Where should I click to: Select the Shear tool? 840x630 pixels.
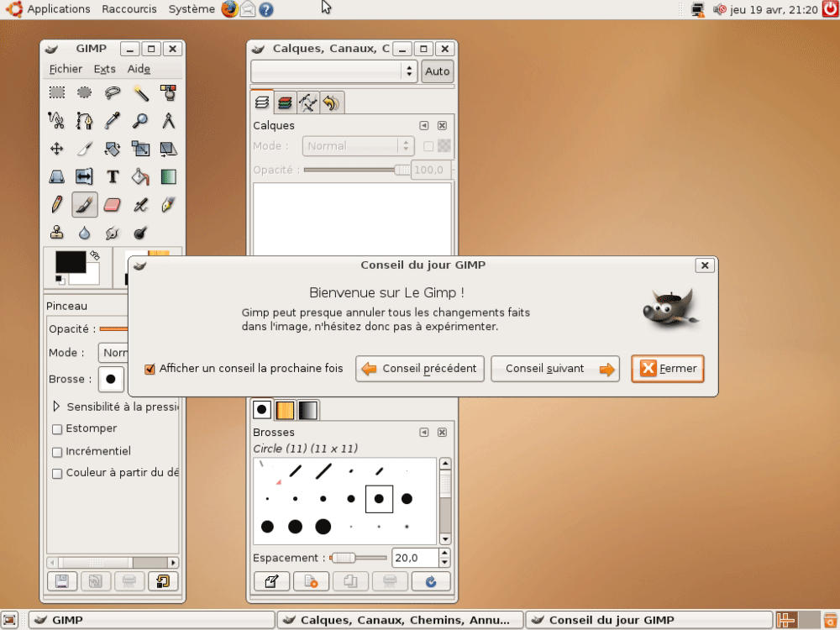(x=168, y=149)
